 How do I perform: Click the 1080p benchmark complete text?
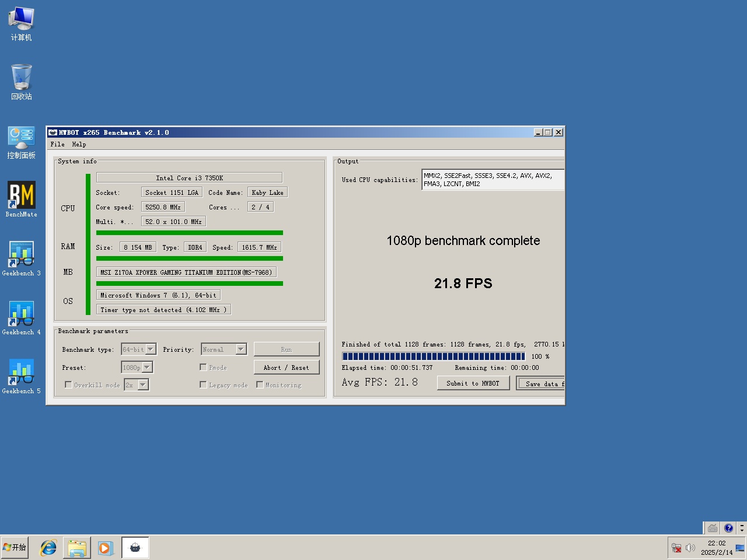tap(463, 241)
